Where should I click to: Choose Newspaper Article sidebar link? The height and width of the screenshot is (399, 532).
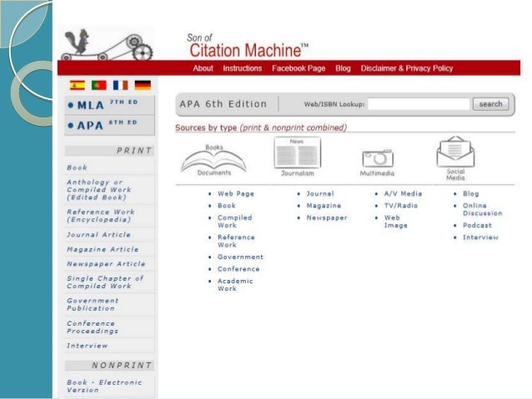[x=106, y=264]
